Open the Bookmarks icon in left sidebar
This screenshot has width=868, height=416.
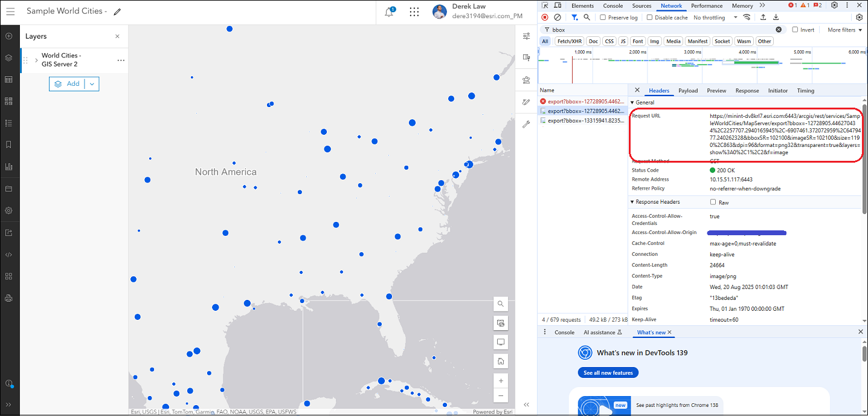[8, 145]
